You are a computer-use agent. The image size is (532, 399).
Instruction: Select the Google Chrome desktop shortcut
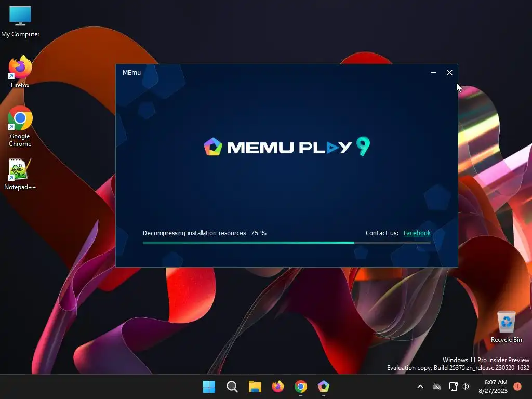click(20, 126)
